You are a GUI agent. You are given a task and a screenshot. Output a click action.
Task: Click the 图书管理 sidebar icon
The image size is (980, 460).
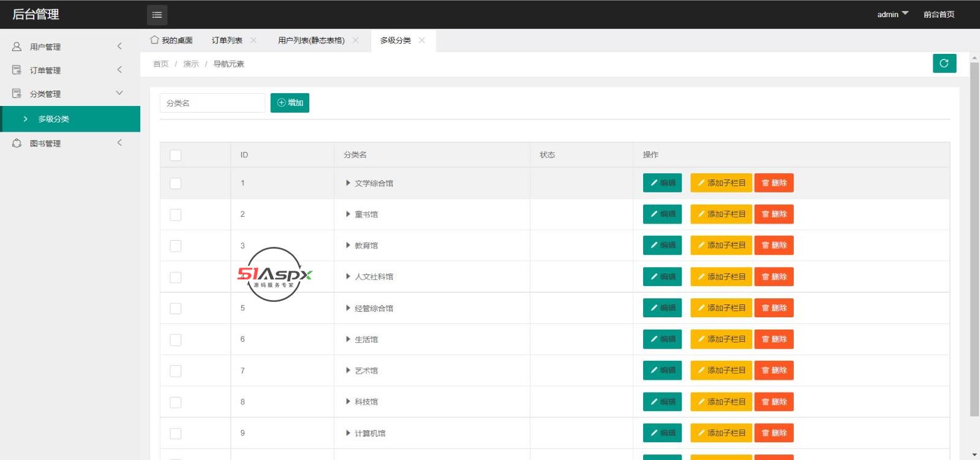[17, 143]
